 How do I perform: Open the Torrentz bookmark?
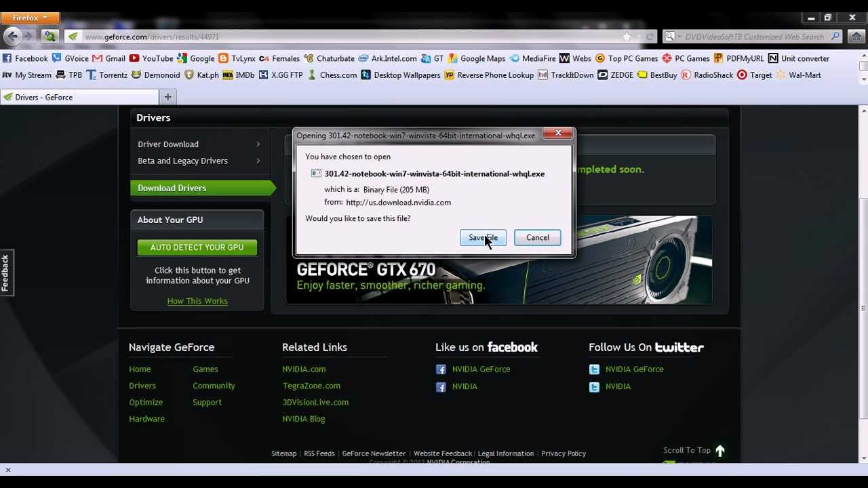tap(107, 75)
